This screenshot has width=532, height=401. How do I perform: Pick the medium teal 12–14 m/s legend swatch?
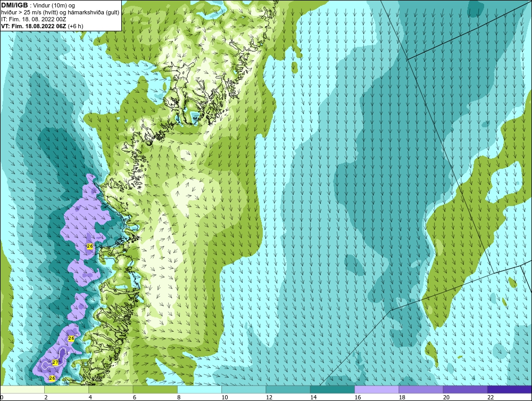pyautogui.click(x=288, y=389)
